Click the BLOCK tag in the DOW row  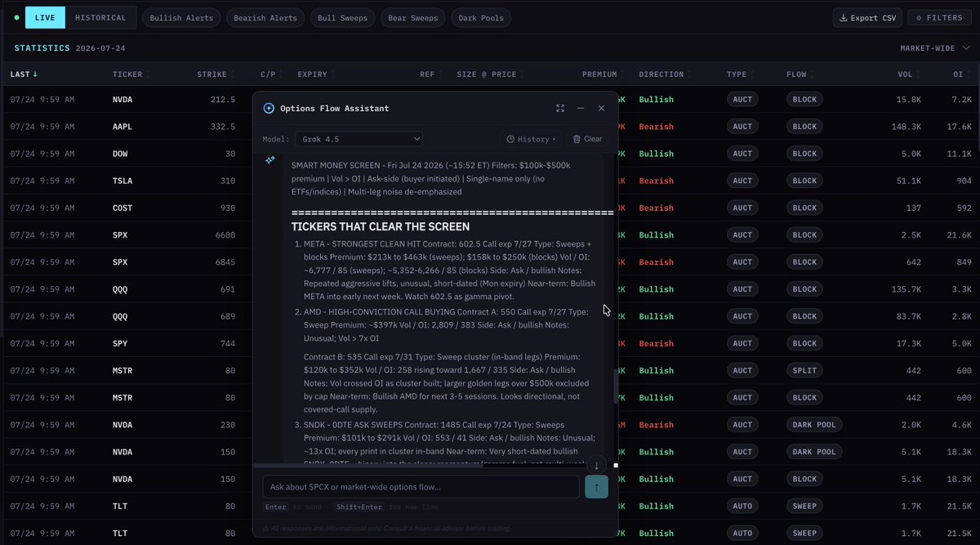[804, 154]
